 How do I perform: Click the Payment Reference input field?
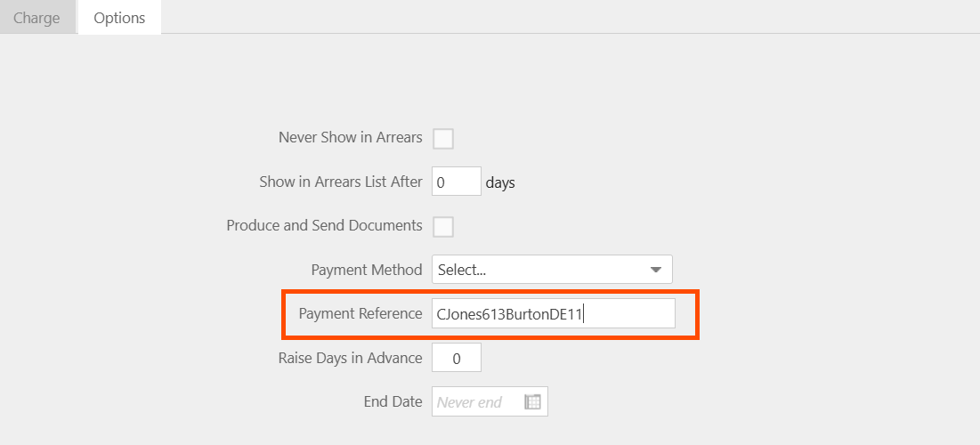(553, 314)
